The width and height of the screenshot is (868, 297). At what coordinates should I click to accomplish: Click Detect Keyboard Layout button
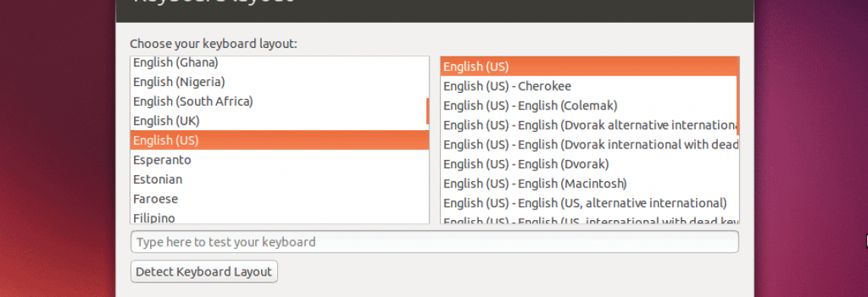tap(204, 272)
